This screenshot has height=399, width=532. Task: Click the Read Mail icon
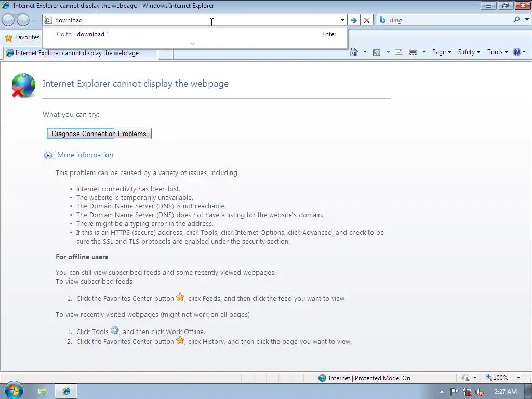point(398,52)
